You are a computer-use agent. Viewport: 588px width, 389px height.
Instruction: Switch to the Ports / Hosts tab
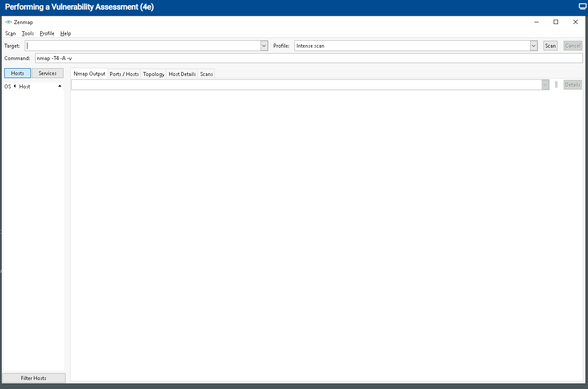[x=124, y=74]
